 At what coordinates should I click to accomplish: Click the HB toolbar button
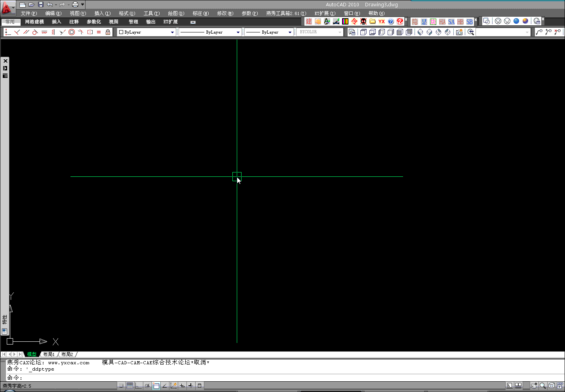tap(460, 22)
